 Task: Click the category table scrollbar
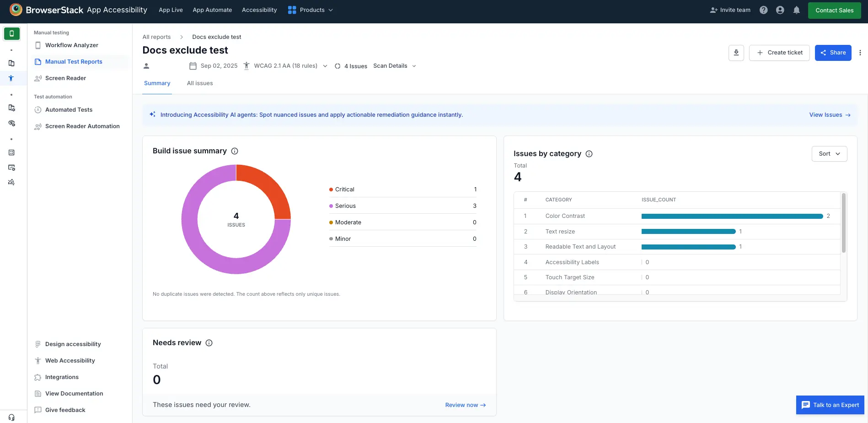[843, 223]
